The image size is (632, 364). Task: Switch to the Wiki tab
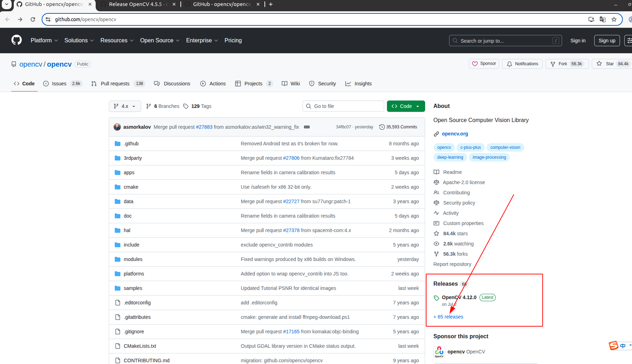tap(291, 84)
